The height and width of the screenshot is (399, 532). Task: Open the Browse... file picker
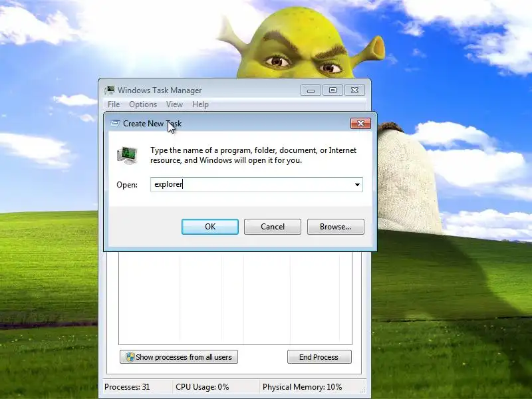(336, 227)
